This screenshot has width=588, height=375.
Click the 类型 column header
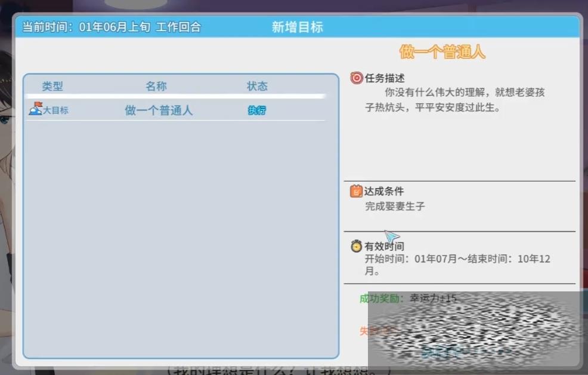(52, 87)
